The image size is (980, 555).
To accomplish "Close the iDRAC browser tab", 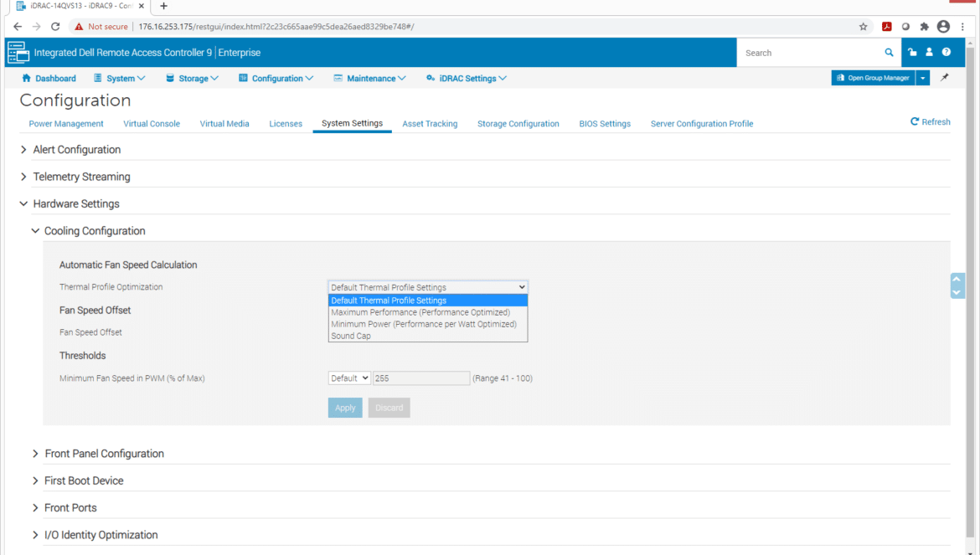I will point(142,6).
